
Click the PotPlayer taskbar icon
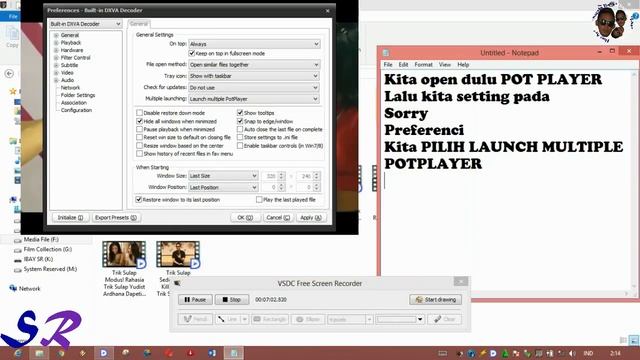tap(104, 353)
